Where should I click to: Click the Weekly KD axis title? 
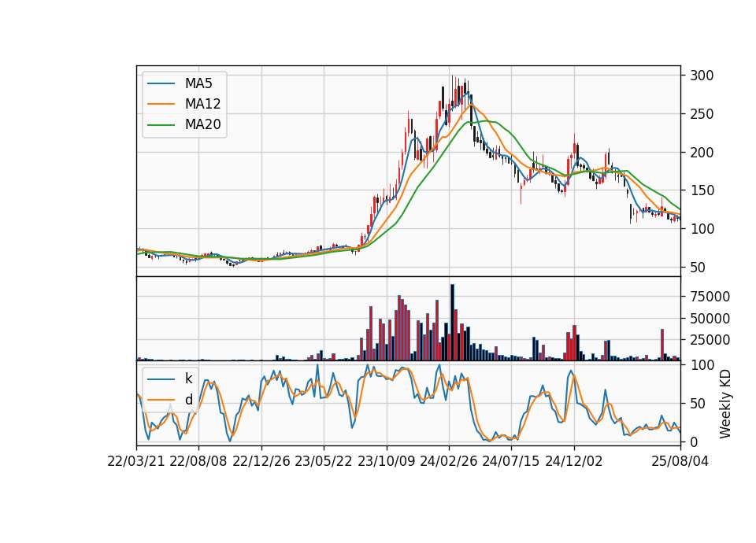tap(725, 404)
